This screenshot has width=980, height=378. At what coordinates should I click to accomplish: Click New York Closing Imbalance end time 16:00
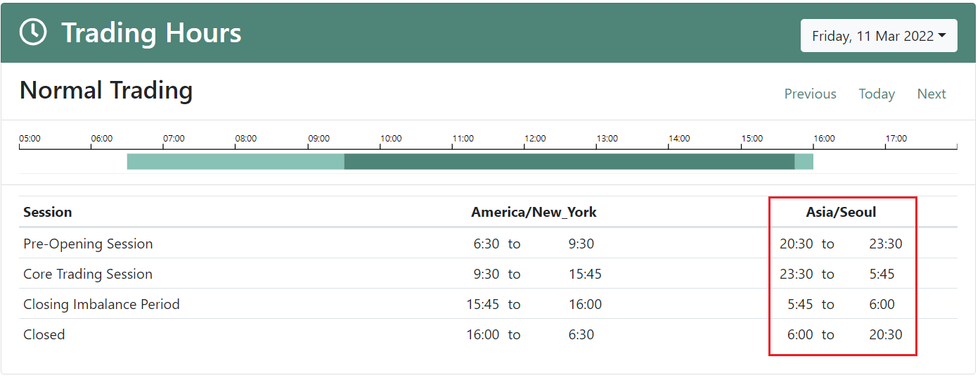click(585, 305)
